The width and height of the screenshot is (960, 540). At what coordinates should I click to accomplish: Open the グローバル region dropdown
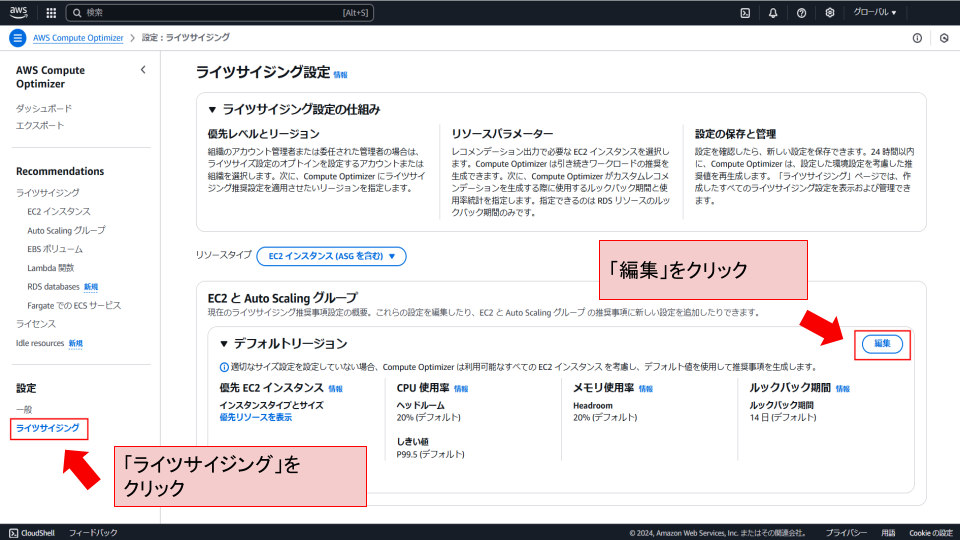pyautogui.click(x=875, y=13)
